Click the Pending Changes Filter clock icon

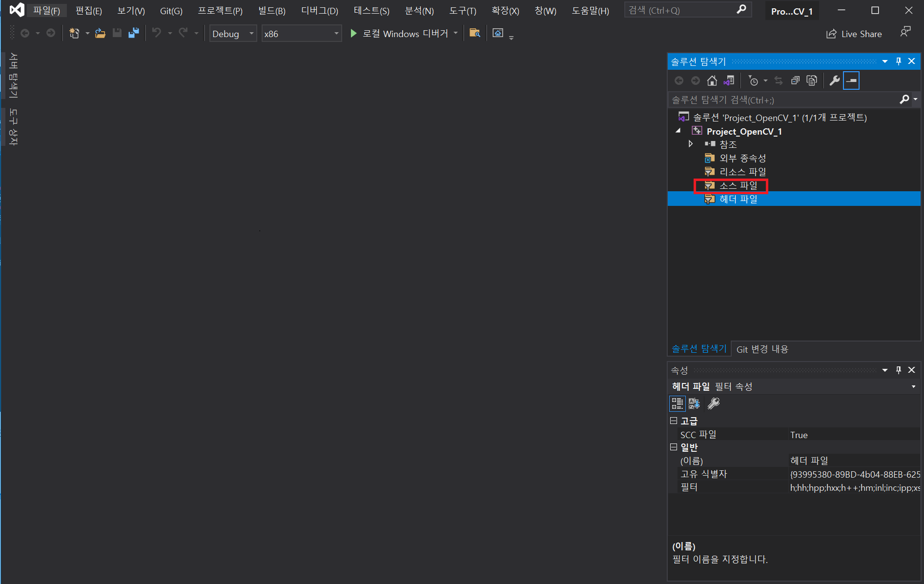coord(753,81)
